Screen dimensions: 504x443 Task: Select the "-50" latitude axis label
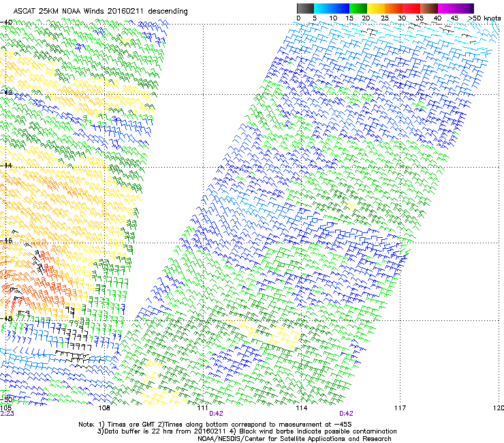pos(7,399)
